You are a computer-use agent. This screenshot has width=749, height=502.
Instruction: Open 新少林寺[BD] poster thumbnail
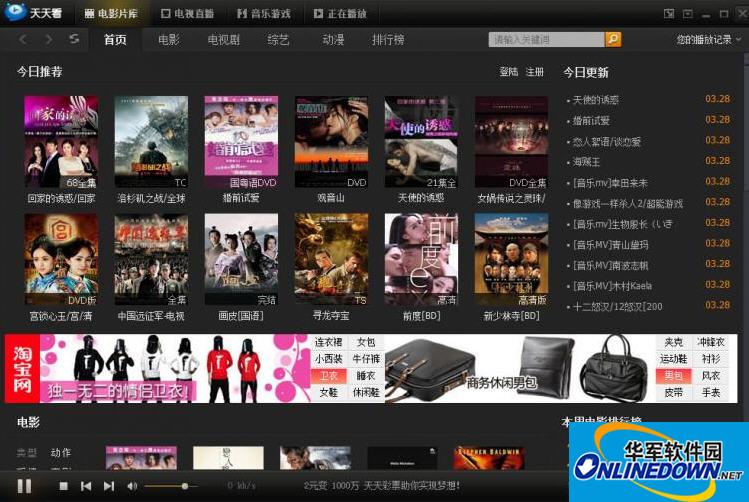click(512, 259)
